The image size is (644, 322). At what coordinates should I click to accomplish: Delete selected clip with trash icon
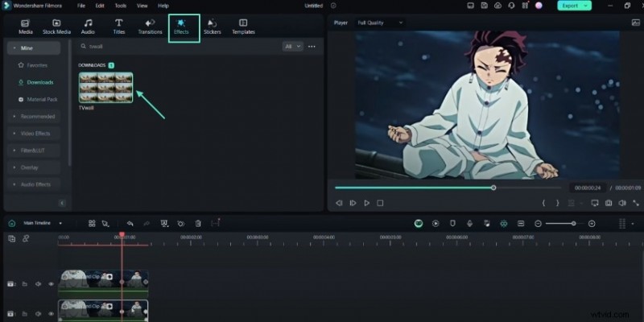198,224
